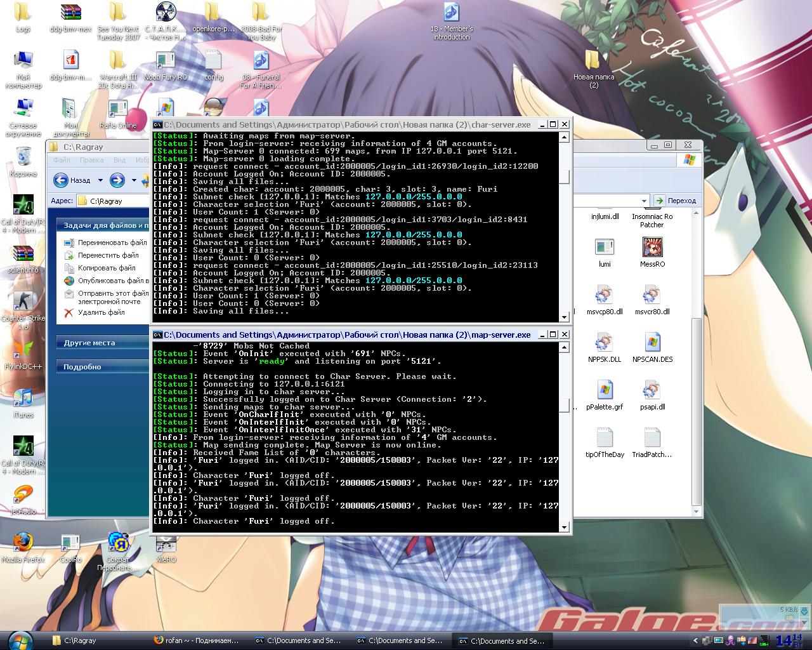Image resolution: width=812 pixels, height=650 pixels.
Task: Open char-server.exe console system menu icon
Action: pyautogui.click(x=157, y=124)
